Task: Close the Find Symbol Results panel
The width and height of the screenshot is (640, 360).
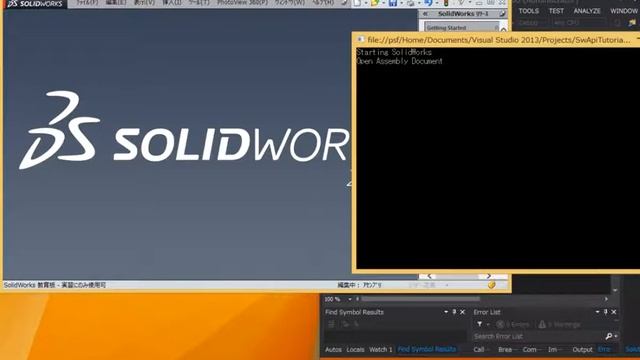Action: tap(462, 312)
